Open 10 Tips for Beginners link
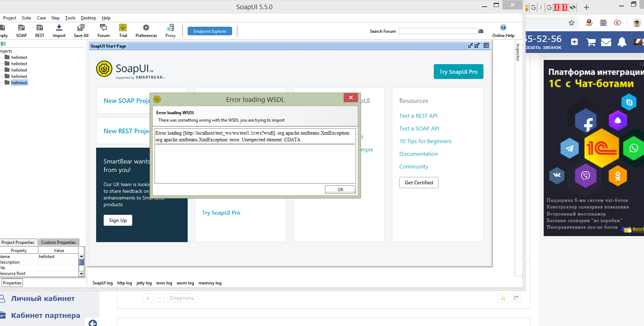Image resolution: width=644 pixels, height=326 pixels. pyautogui.click(x=425, y=141)
